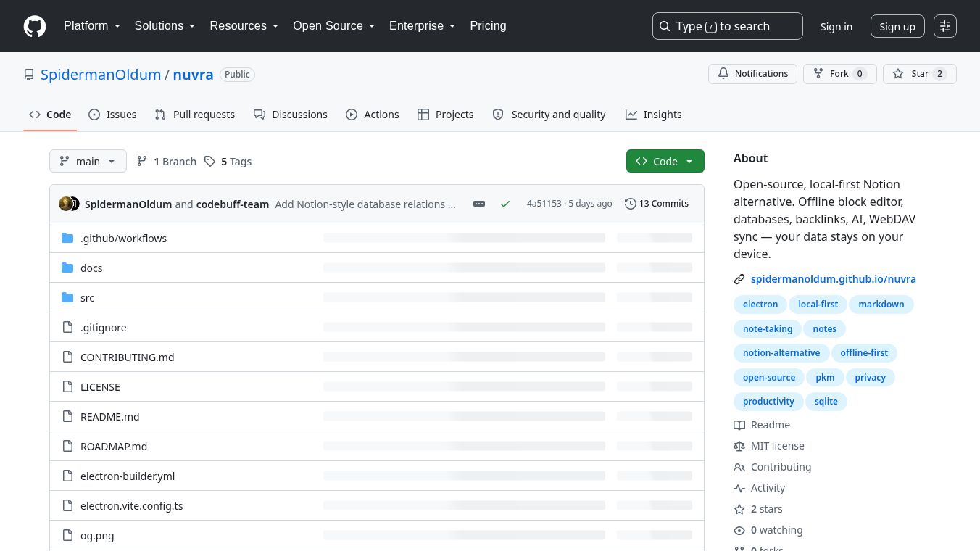Expand the Open Source menu
980x551 pixels.
click(334, 26)
